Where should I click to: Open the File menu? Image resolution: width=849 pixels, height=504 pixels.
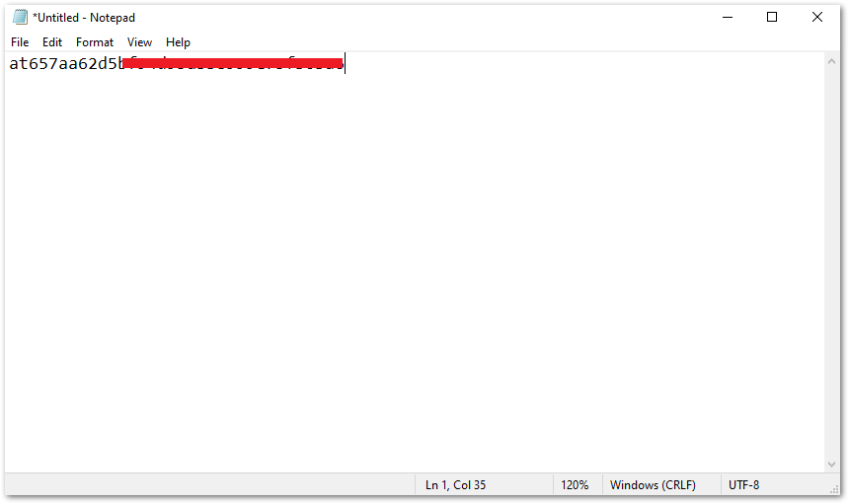pyautogui.click(x=20, y=42)
